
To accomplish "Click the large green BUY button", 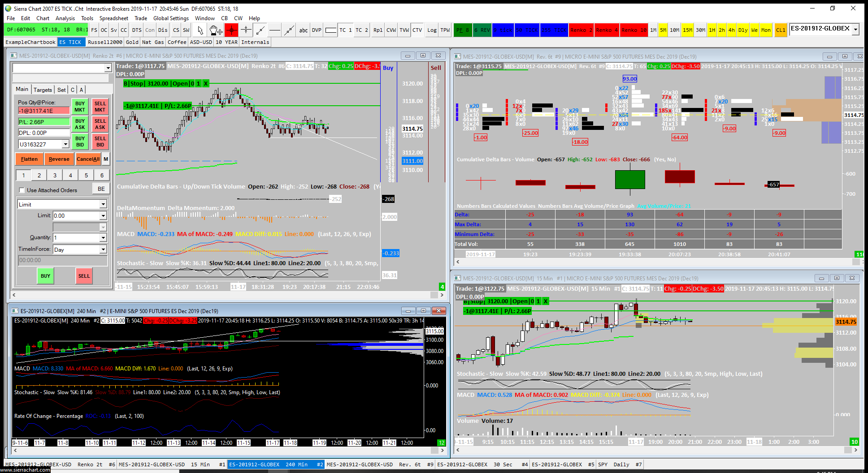I will tap(45, 276).
